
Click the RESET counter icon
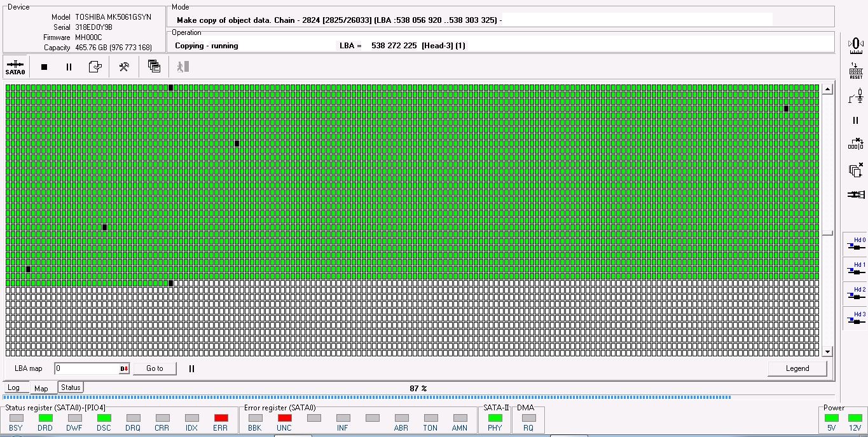[856, 71]
